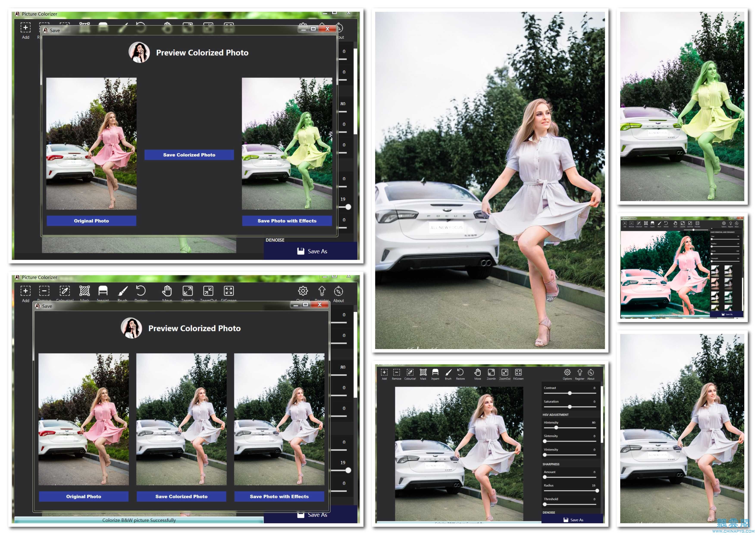Select Move hand tool in gray-dress editor window
Viewport: 756px width, 535px height.
coord(477,372)
